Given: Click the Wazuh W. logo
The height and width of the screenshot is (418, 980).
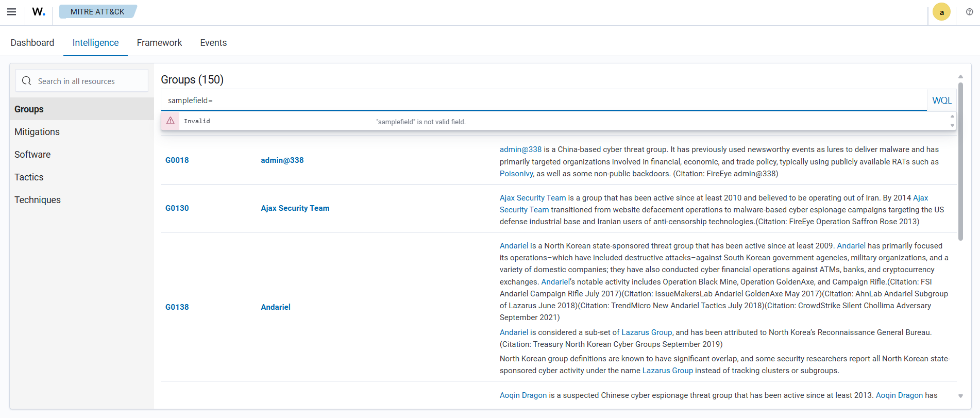Looking at the screenshot, I should [x=39, y=12].
